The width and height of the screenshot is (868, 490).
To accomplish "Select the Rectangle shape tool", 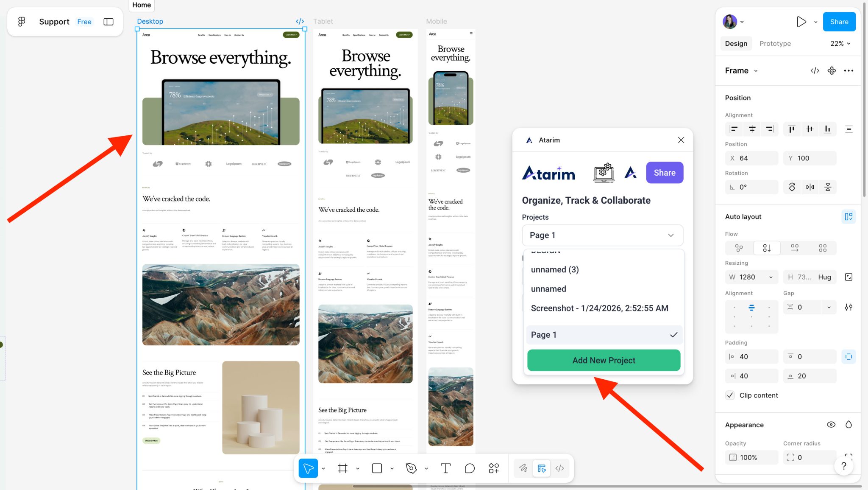I will [x=377, y=468].
